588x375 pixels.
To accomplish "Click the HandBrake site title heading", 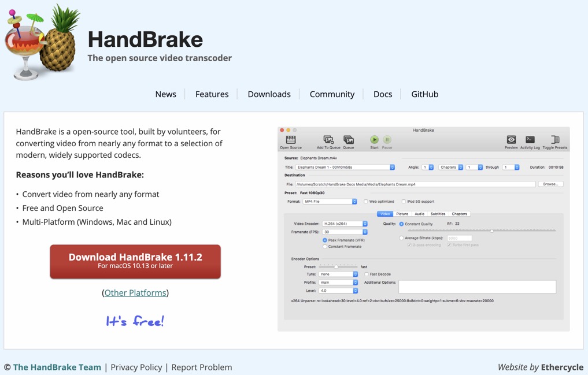I will click(145, 40).
